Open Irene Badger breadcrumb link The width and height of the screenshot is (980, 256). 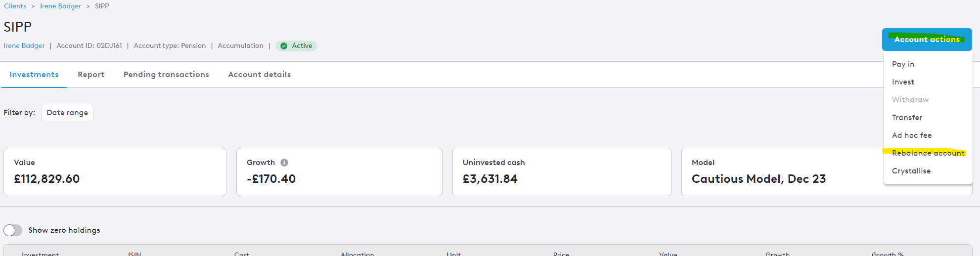pos(61,6)
